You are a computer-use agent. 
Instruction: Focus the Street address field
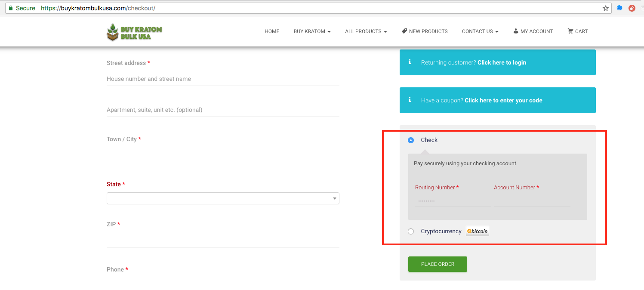click(x=223, y=79)
